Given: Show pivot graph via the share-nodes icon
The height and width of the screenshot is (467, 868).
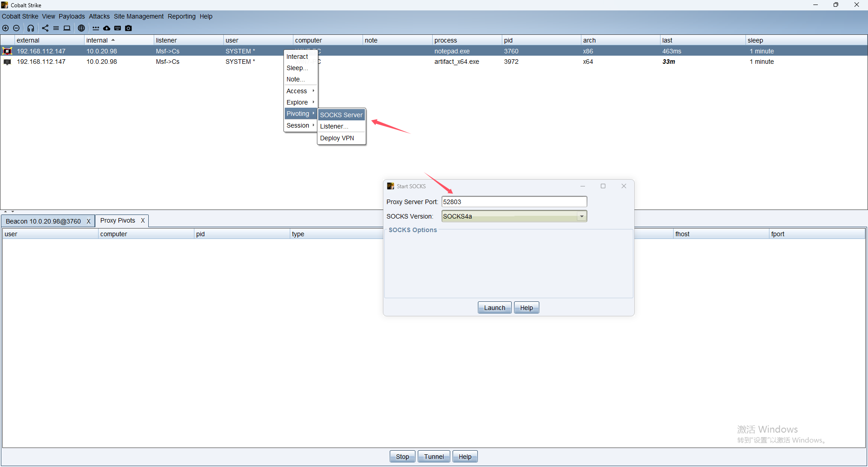Looking at the screenshot, I should [45, 28].
